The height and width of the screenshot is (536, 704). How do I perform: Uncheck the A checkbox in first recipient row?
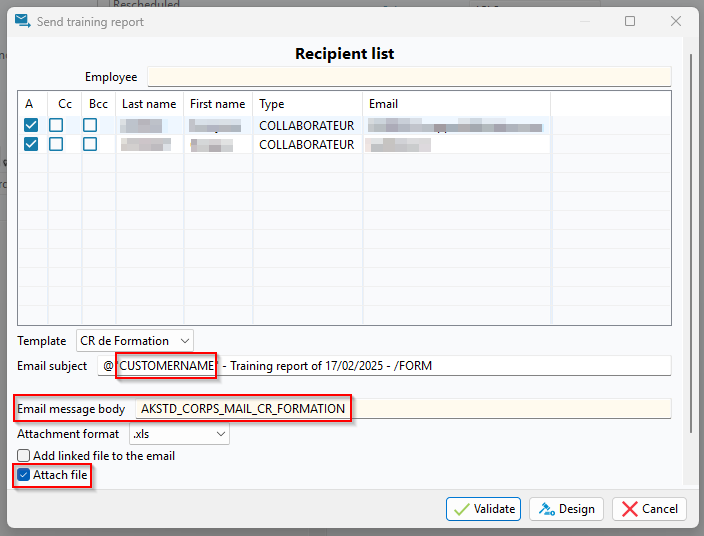31,125
